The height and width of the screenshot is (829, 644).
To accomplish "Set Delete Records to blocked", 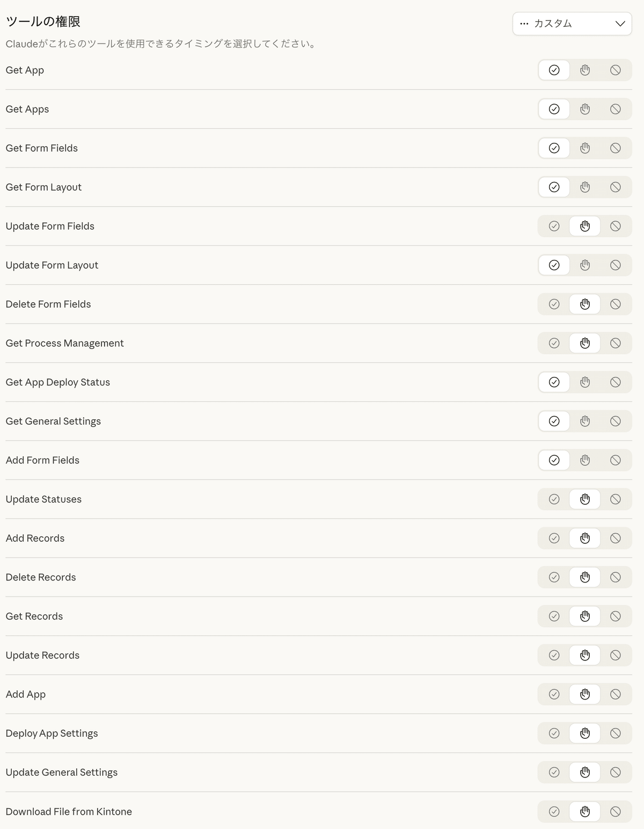I will (x=615, y=578).
